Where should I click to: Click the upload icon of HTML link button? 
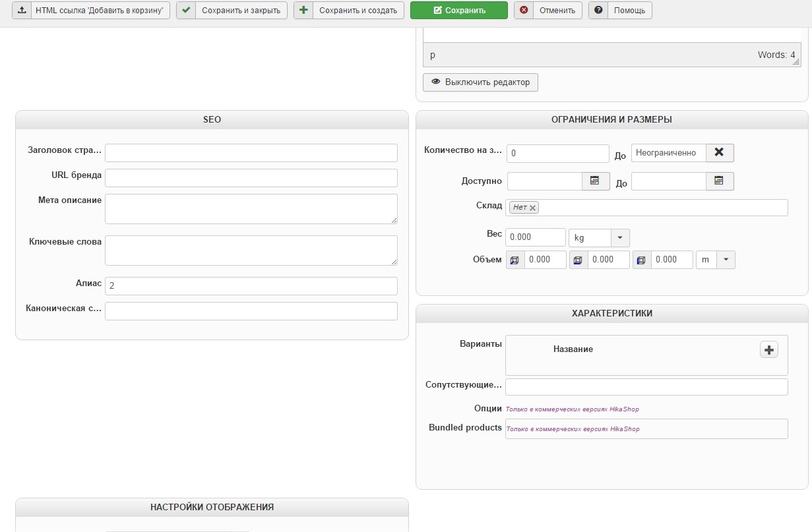21,11
